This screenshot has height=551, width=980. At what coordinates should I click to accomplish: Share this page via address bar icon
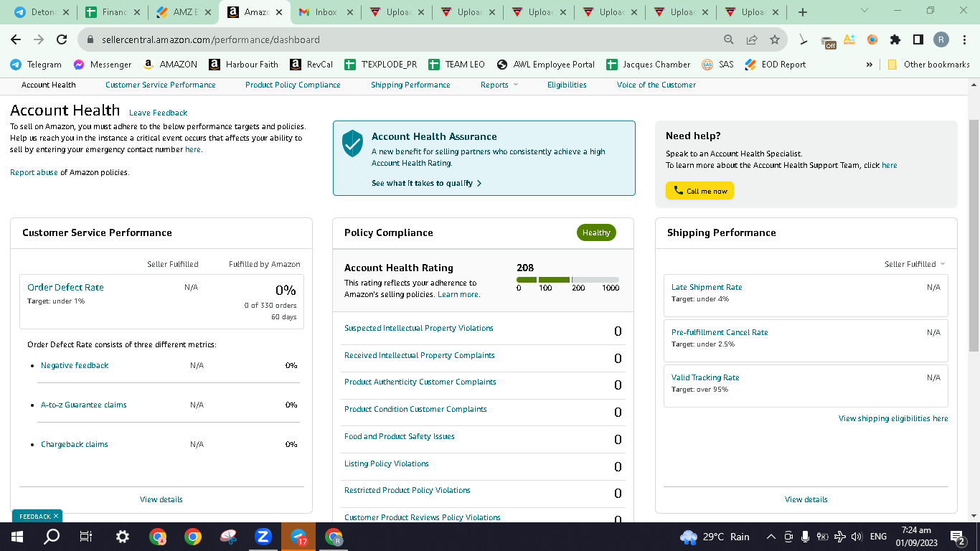pyautogui.click(x=752, y=40)
